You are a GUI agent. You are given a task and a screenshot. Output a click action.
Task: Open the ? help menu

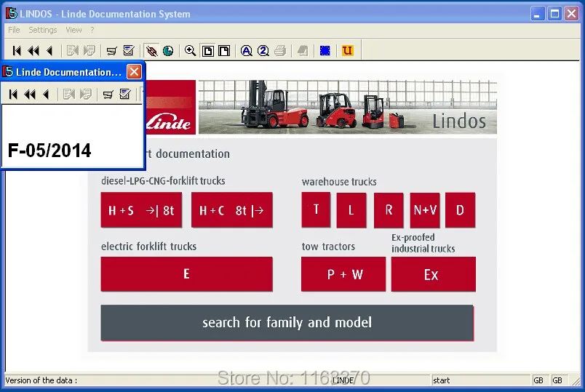[x=92, y=30]
